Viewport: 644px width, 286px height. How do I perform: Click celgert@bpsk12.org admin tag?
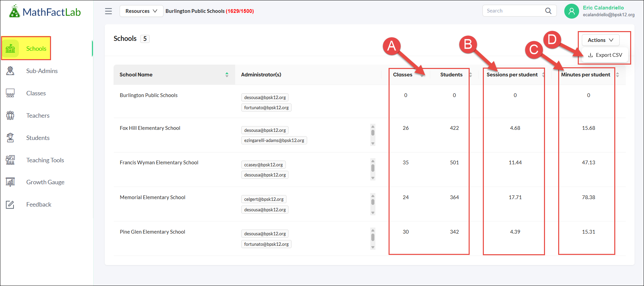coord(264,199)
